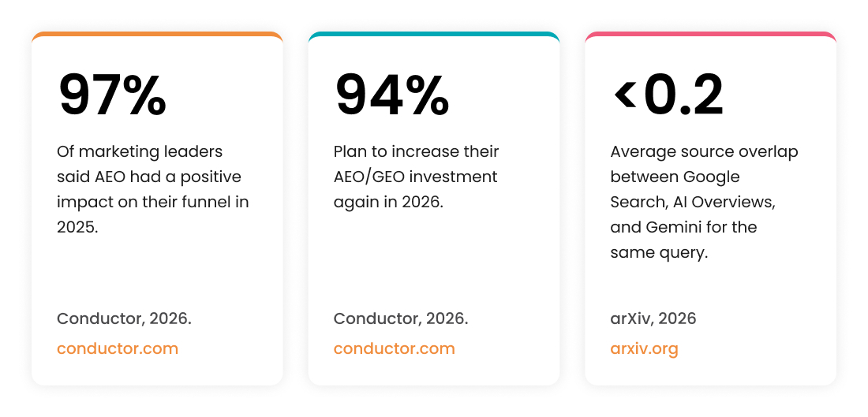This screenshot has height=417, width=868.
Task: Click the teal top border of middle card
Action: tap(434, 35)
